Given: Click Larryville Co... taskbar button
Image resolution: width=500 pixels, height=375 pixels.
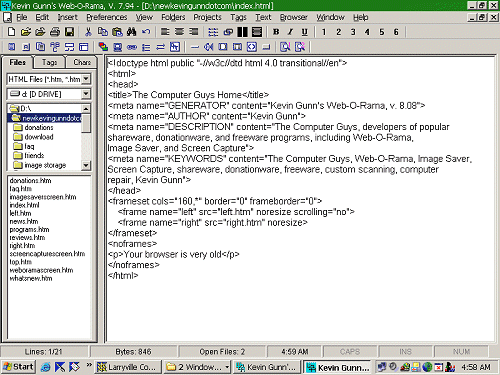Looking at the screenshot, I should pyautogui.click(x=127, y=367).
